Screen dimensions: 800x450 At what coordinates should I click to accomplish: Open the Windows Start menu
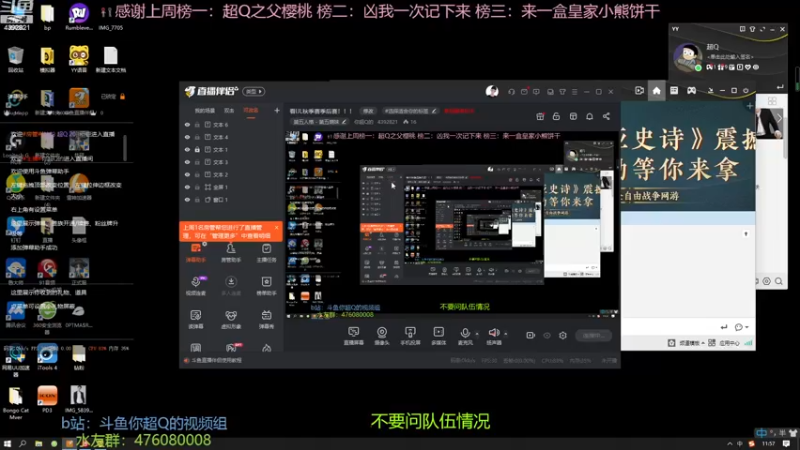[x=7, y=444]
